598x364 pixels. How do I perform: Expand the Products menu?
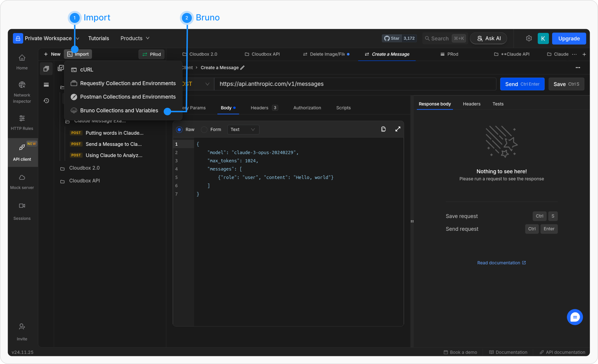click(135, 38)
